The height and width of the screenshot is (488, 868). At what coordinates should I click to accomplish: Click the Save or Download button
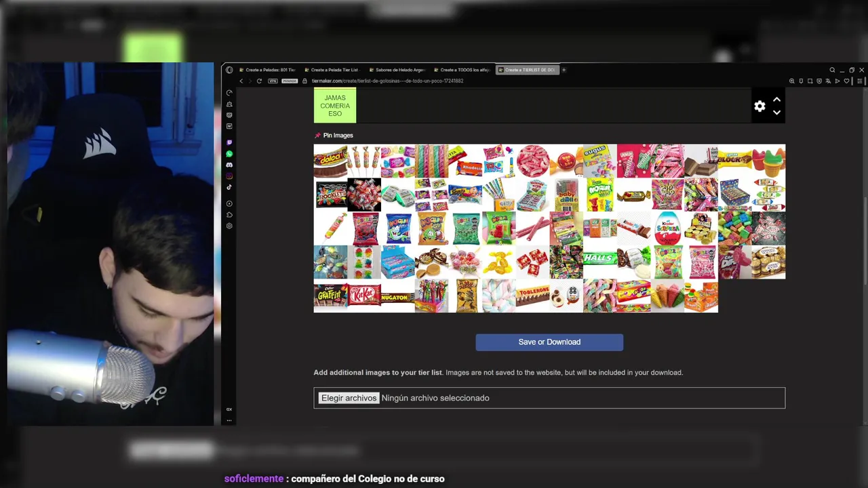549,342
